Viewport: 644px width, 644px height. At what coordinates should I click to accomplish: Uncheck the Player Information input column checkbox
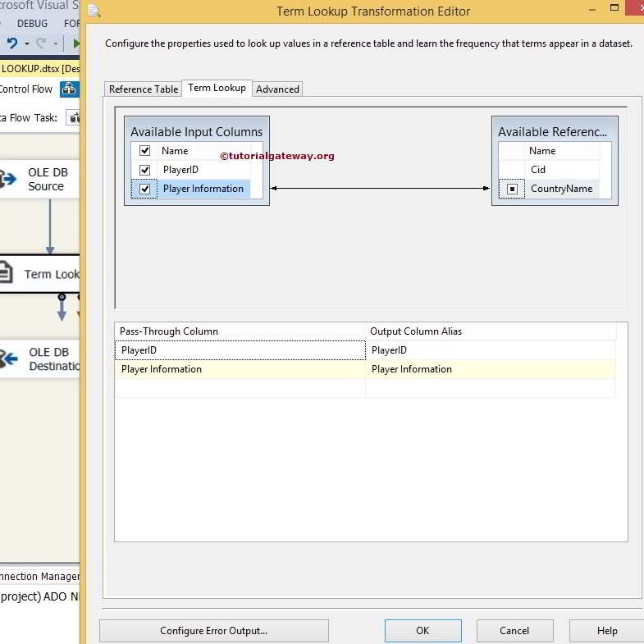coord(144,189)
